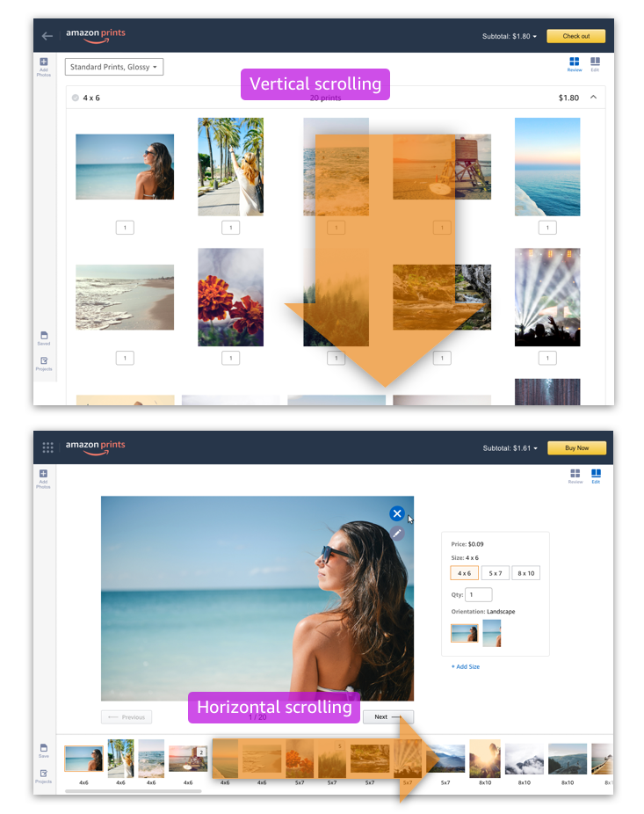This screenshot has width=644, height=814.
Task: Toggle the 4 x 6 group checkbox
Action: (x=76, y=98)
